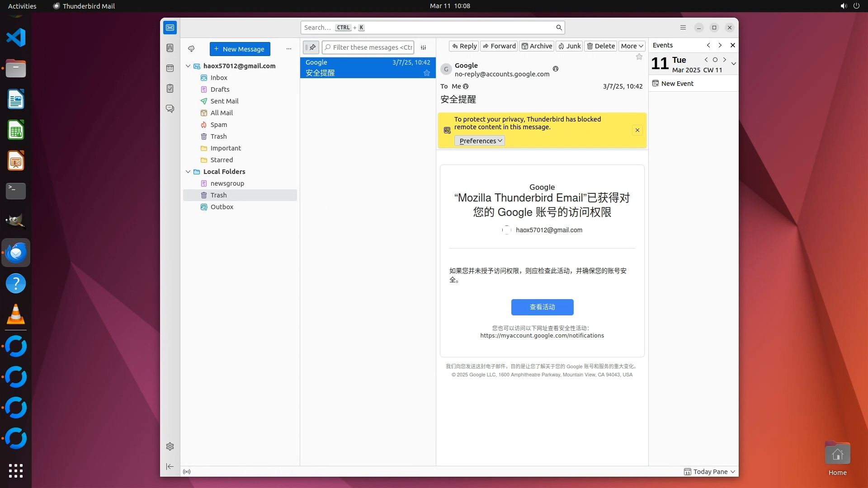Screen dimensions: 868x488
Task: Open the More actions dropdown
Action: click(x=632, y=46)
